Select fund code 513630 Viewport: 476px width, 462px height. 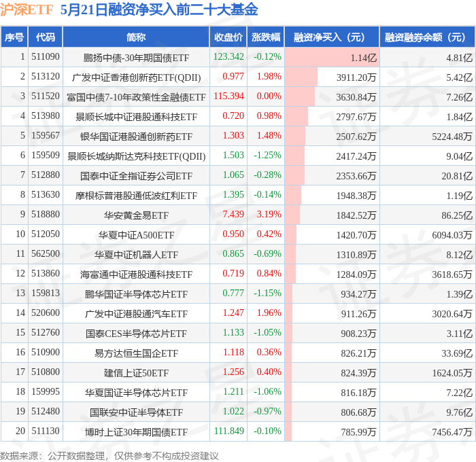[x=46, y=195]
